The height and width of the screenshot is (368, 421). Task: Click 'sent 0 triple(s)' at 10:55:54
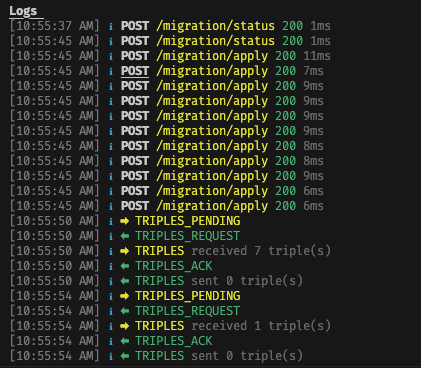click(247, 356)
